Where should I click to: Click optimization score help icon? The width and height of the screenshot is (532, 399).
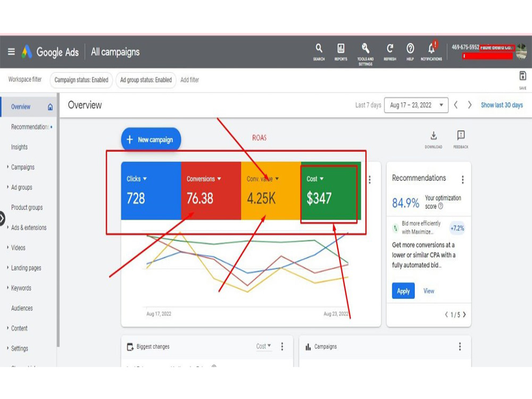pos(440,206)
